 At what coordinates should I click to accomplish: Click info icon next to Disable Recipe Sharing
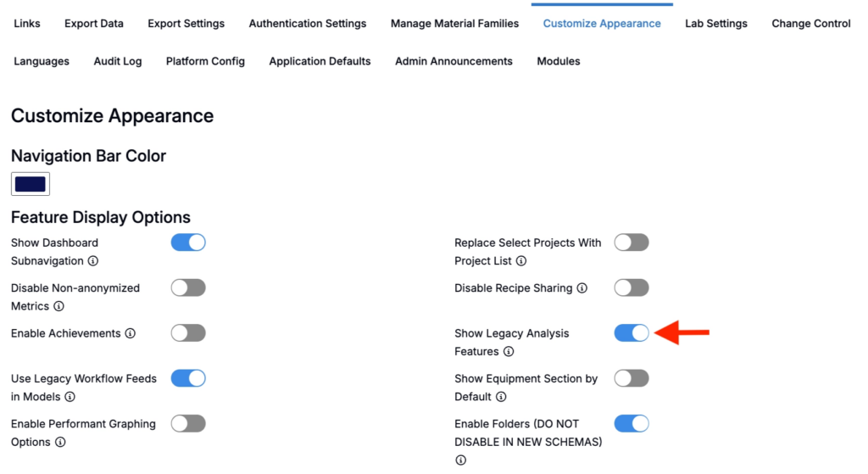pos(581,288)
